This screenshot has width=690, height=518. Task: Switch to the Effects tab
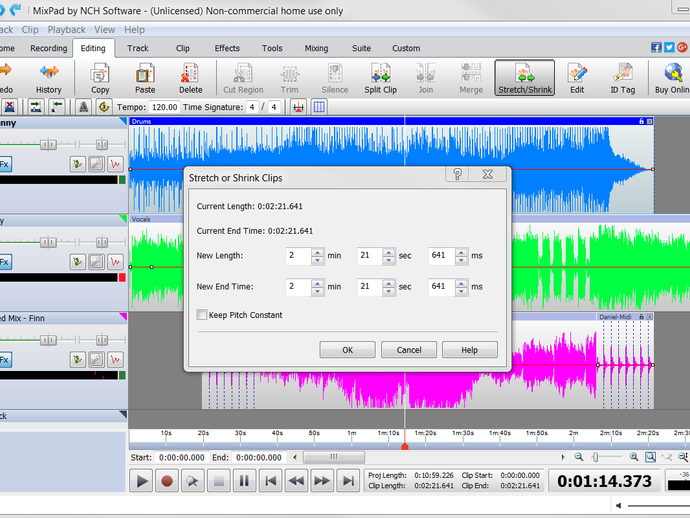(x=227, y=48)
